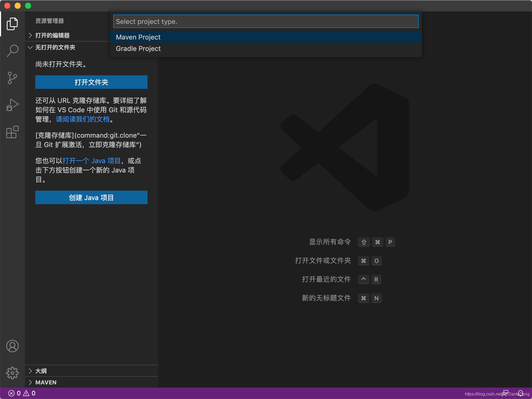Viewport: 532px width, 399px height.
Task: Click the 尚未打开文件夹 message text
Action: pos(61,64)
